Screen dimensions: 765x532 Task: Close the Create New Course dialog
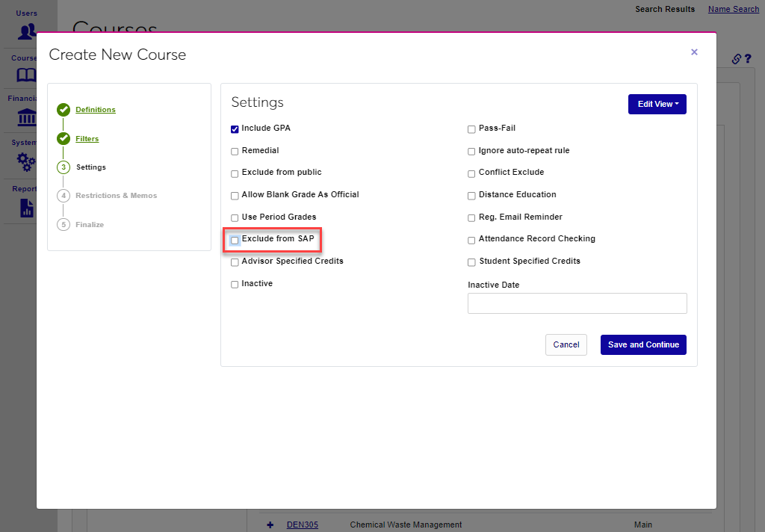tap(694, 52)
